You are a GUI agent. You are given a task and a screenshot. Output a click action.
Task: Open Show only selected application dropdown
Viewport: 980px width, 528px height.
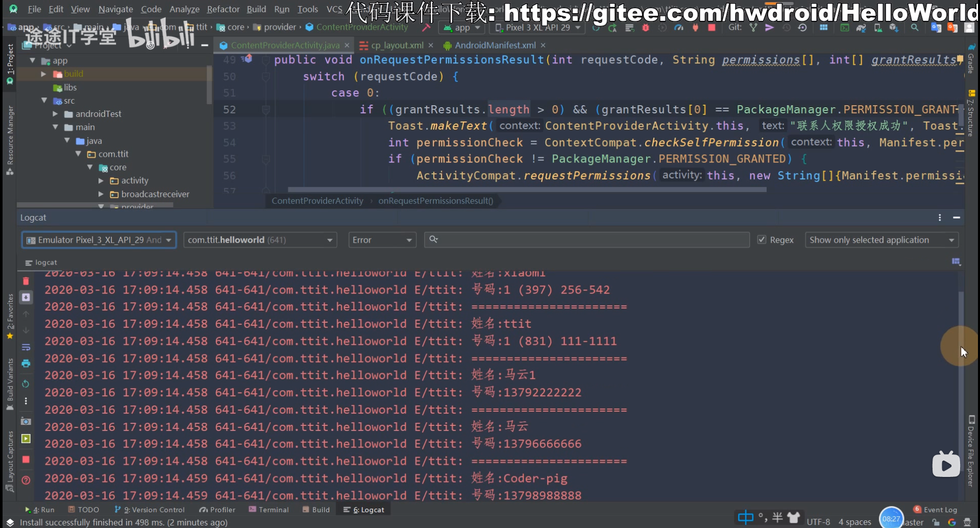pos(881,239)
